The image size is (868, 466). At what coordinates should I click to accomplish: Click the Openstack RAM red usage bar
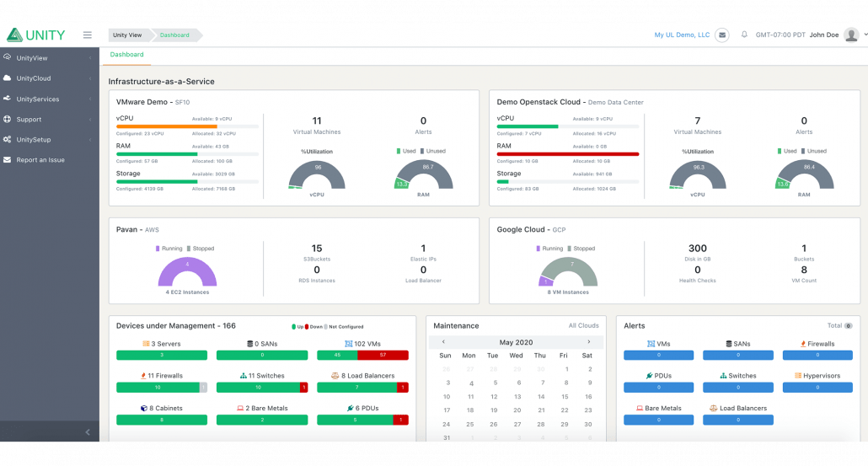[568, 154]
